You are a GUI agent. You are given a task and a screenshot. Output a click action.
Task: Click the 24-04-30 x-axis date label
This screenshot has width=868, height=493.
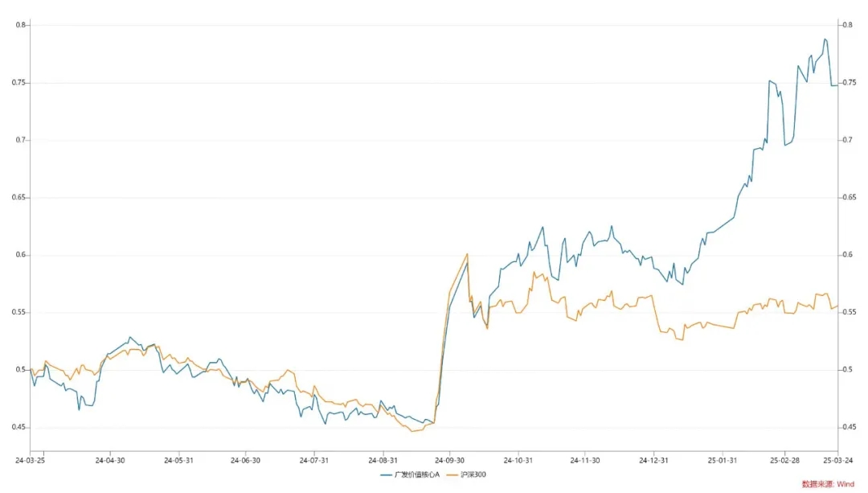(110, 461)
